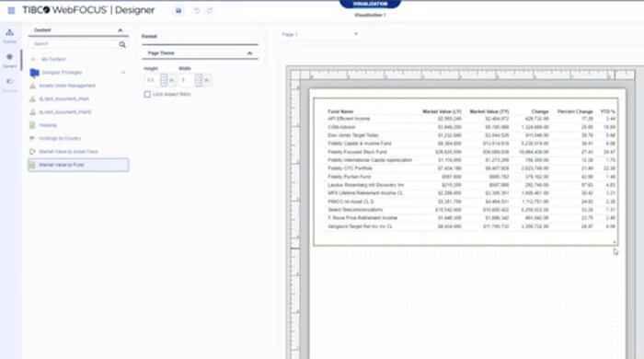Click the Holdings by Country map icon
The image size is (644, 359).
click(x=32, y=138)
